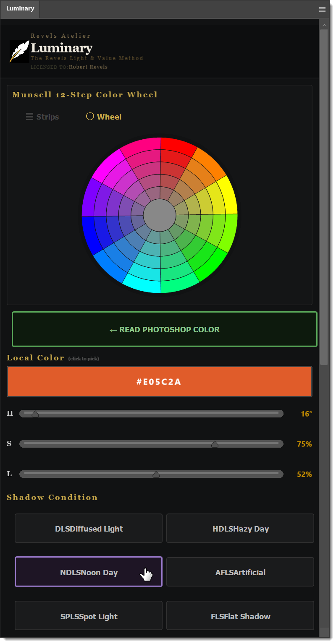Click the Shadow Condition heading

coord(52,497)
